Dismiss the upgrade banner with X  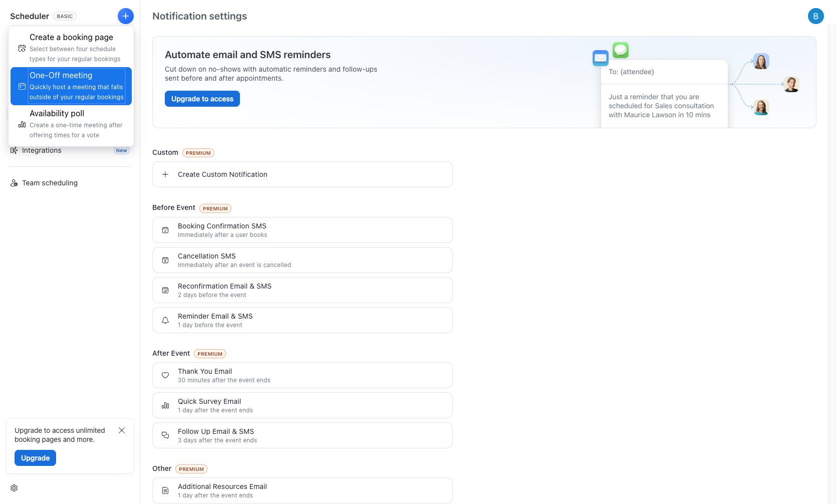pos(122,430)
